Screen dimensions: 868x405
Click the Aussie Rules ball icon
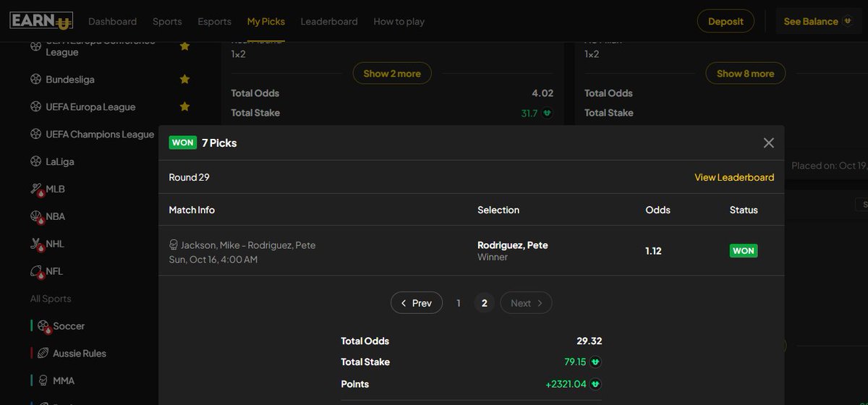[x=43, y=354]
